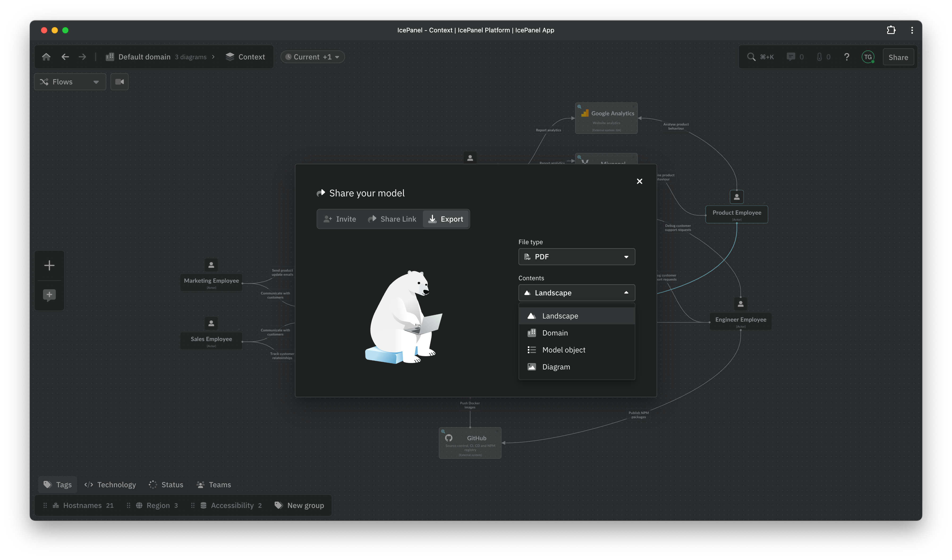Choose Model object from contents list
The height and width of the screenshot is (560, 952).
click(576, 350)
